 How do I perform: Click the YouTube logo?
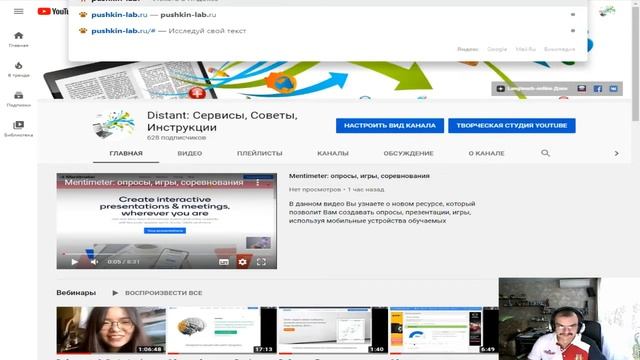53,11
